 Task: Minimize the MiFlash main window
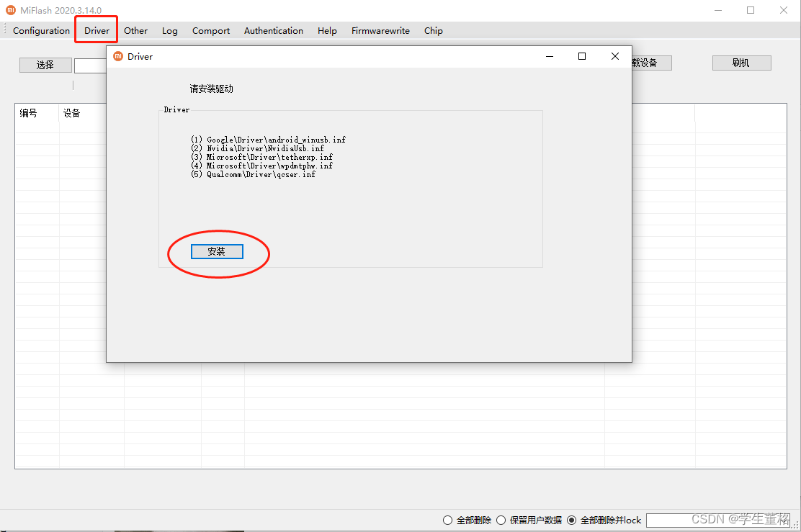coord(718,10)
